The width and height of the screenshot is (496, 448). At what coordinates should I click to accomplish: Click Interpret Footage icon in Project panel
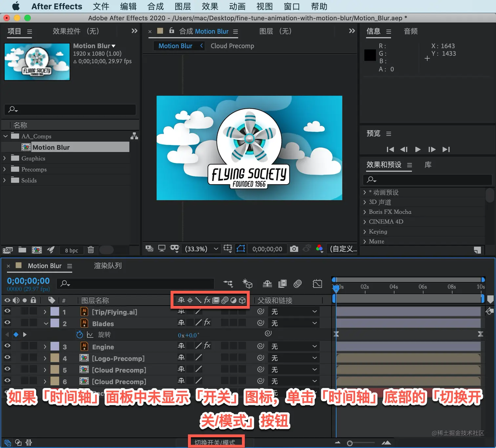[x=8, y=250]
